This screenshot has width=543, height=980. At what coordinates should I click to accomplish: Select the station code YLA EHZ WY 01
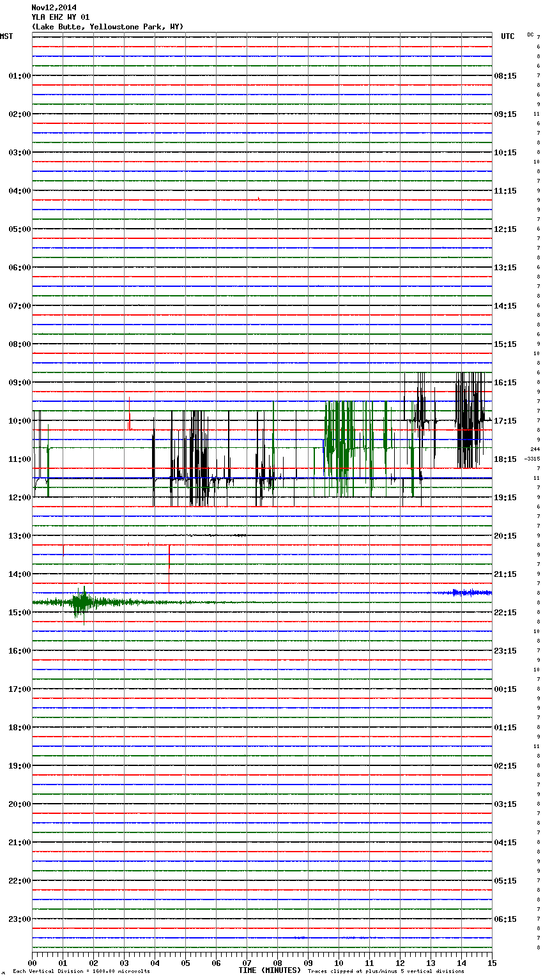pyautogui.click(x=61, y=17)
